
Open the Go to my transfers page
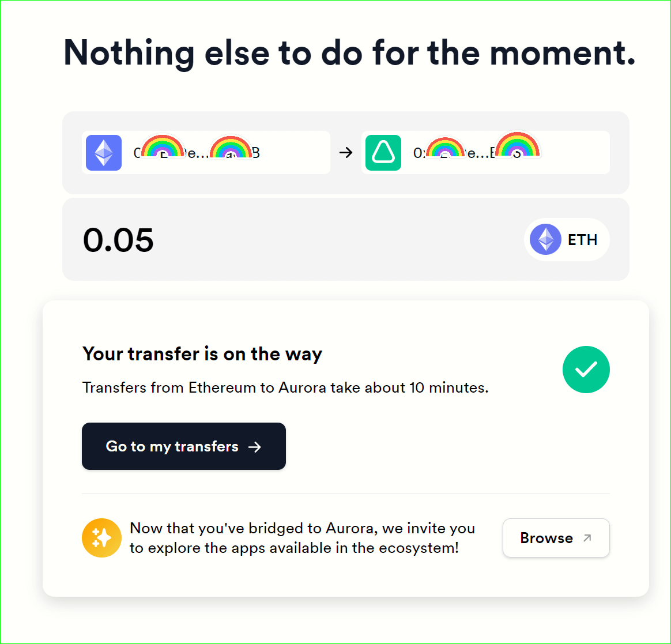click(183, 446)
